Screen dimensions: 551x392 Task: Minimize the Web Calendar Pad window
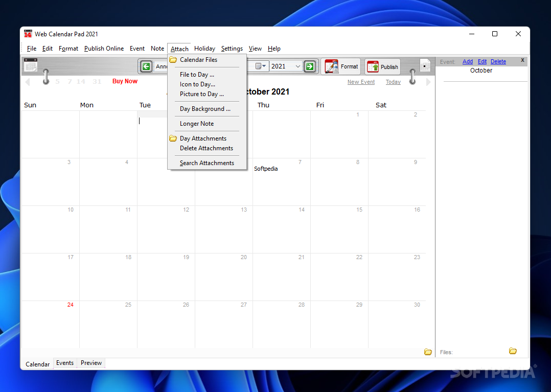(472, 34)
